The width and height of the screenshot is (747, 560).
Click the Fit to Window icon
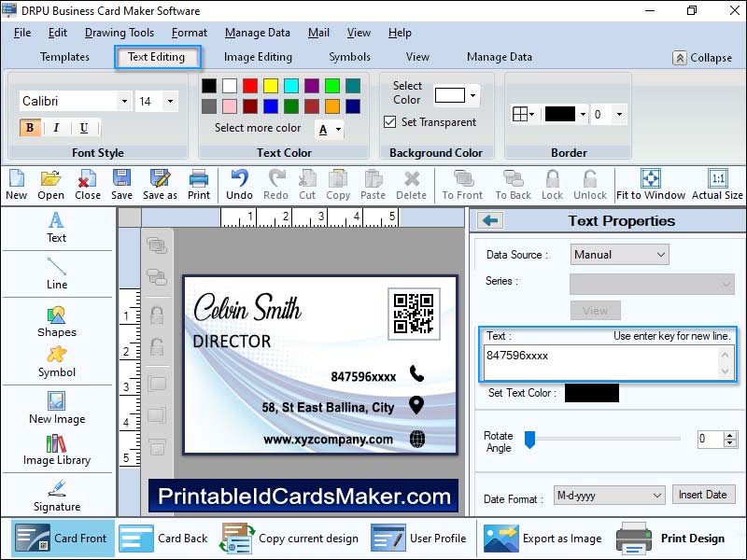pyautogui.click(x=651, y=184)
